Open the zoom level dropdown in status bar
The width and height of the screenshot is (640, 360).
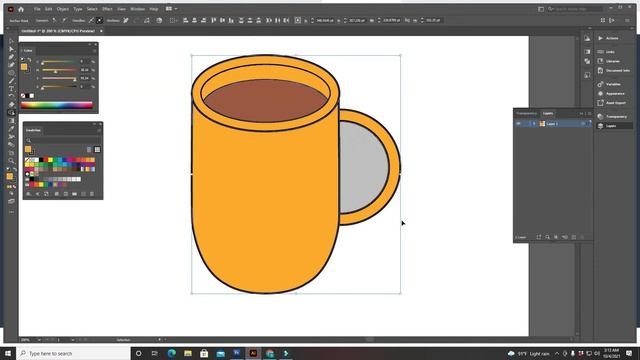(x=39, y=340)
